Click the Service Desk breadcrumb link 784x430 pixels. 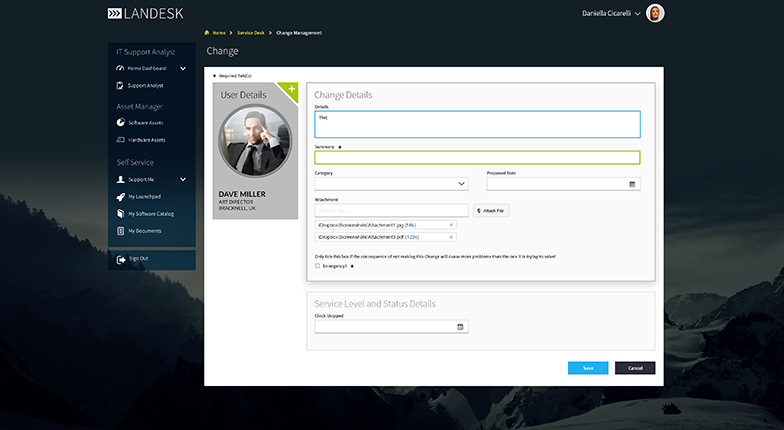pos(251,33)
